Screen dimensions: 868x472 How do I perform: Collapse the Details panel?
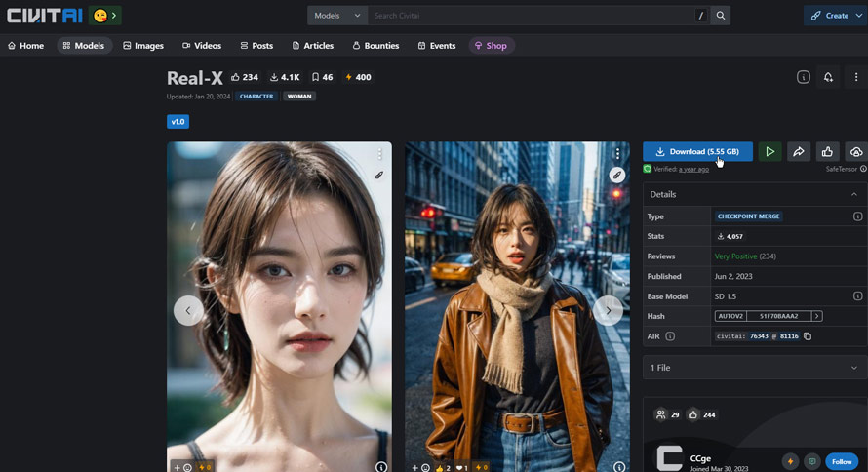click(x=853, y=194)
